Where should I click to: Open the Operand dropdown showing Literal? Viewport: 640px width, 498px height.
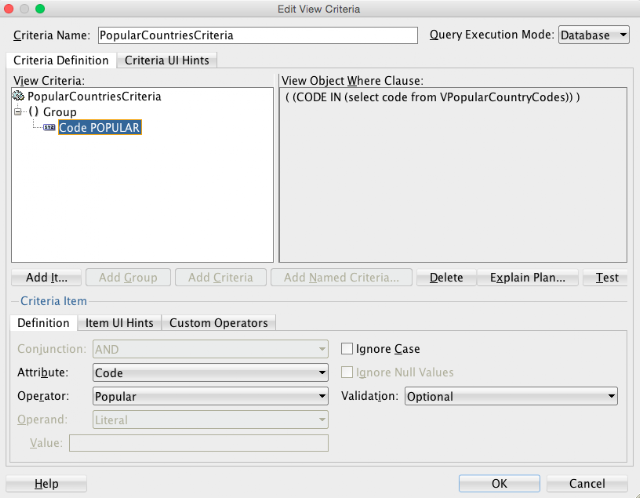coord(210,420)
